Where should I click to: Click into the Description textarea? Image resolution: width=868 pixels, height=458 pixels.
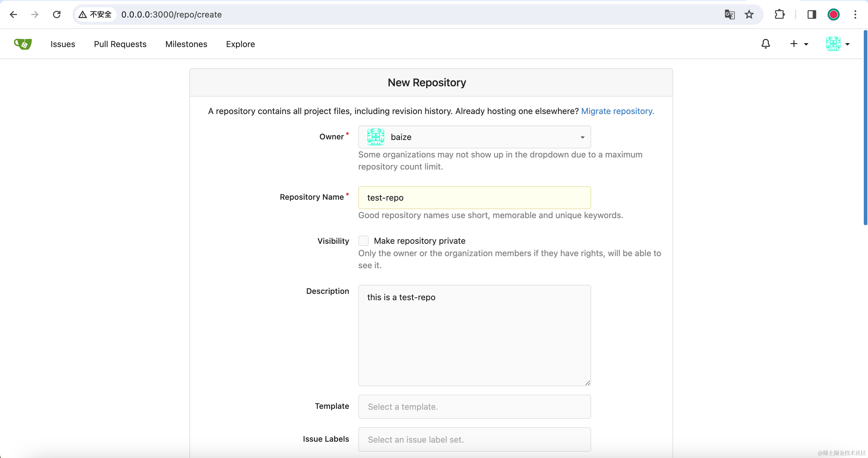pos(474,335)
